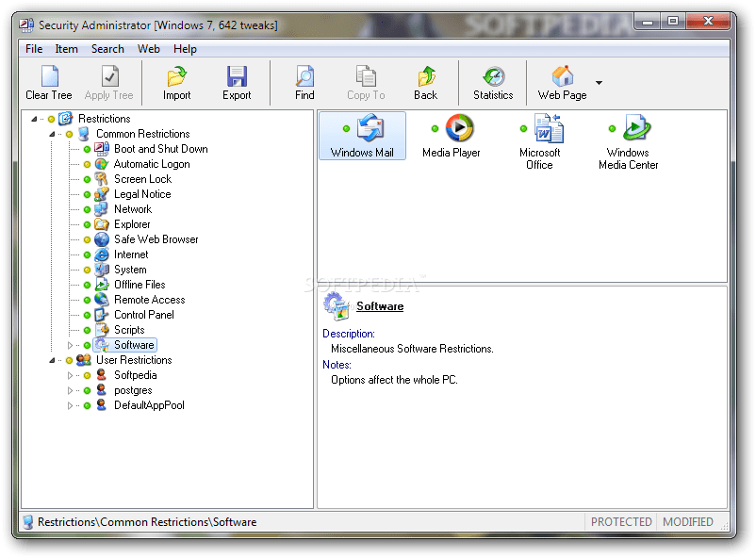Click the Apply Tree toolbar icon

coord(109,76)
